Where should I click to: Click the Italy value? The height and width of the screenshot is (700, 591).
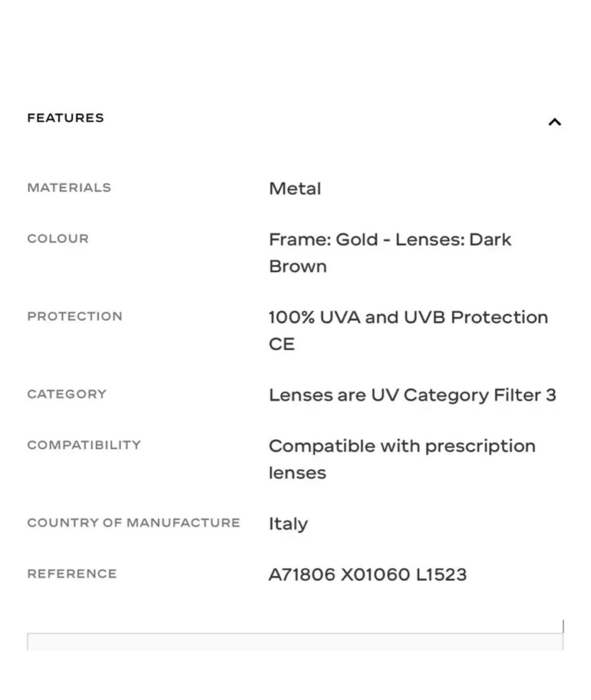click(288, 524)
